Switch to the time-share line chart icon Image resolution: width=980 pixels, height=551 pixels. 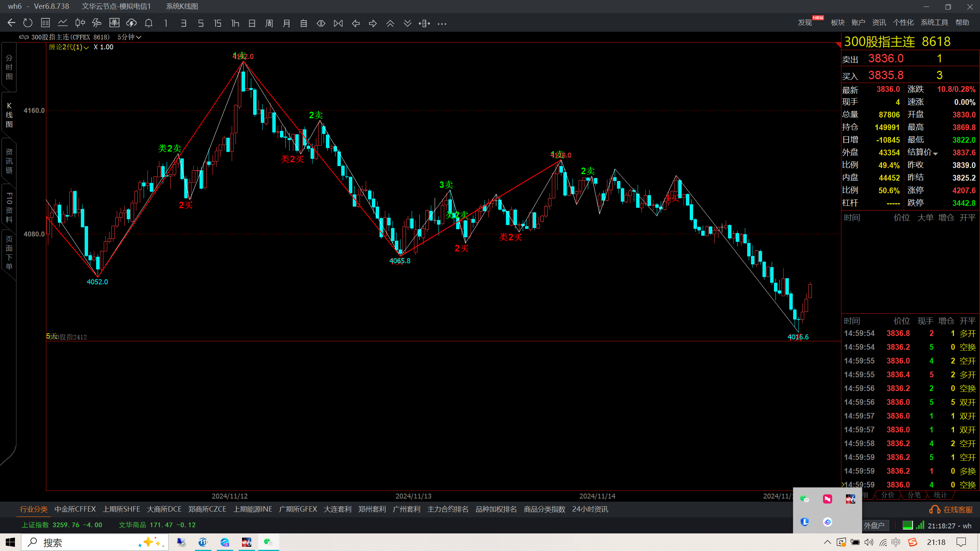pyautogui.click(x=62, y=23)
